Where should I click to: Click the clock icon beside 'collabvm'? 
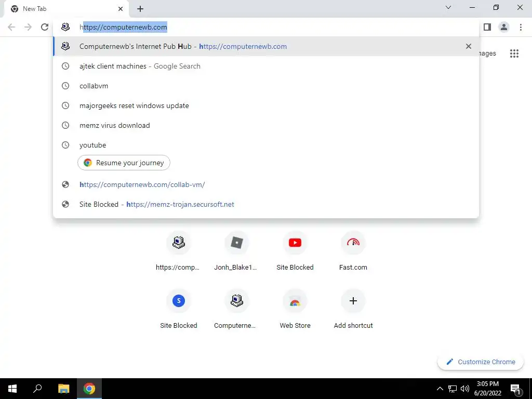coord(65,86)
